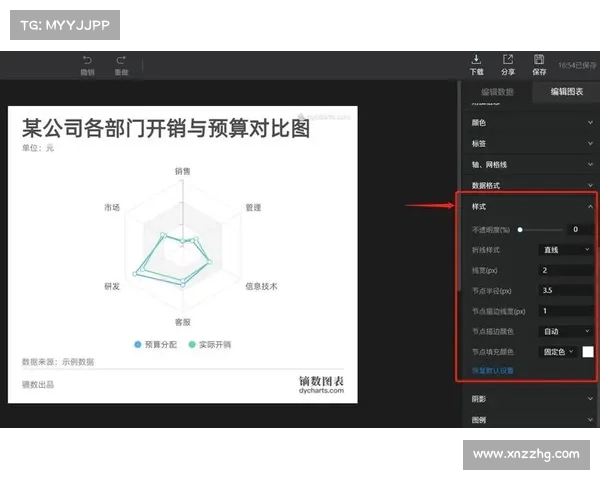600x480 pixels.
Task: Switch to the 编辑数据 tab
Action: click(497, 92)
